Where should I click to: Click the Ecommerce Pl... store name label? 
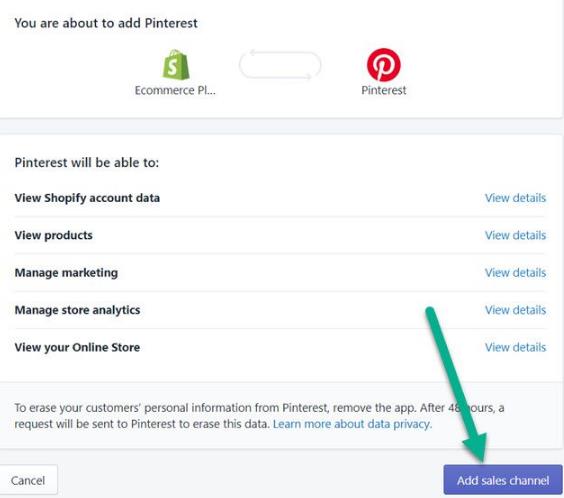(x=175, y=90)
